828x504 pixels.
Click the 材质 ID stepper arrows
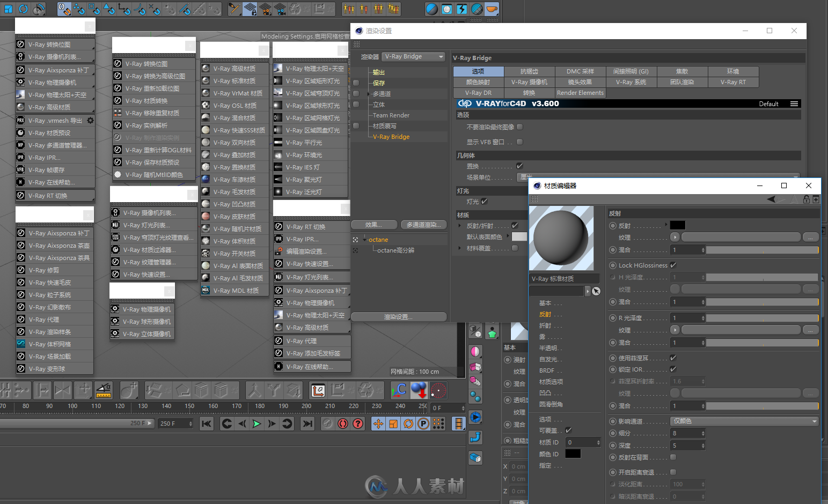coord(598,442)
